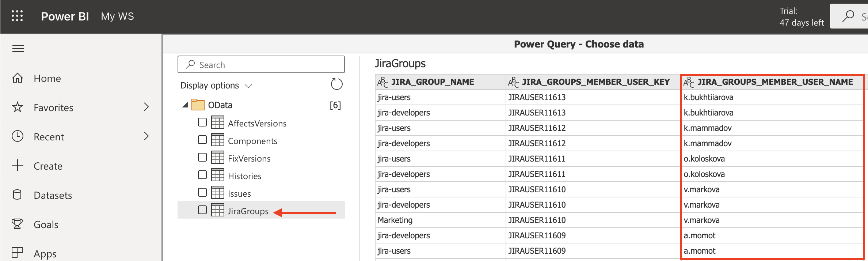The image size is (868, 261).
Task: Click the Goals trophy icon
Action: click(17, 224)
